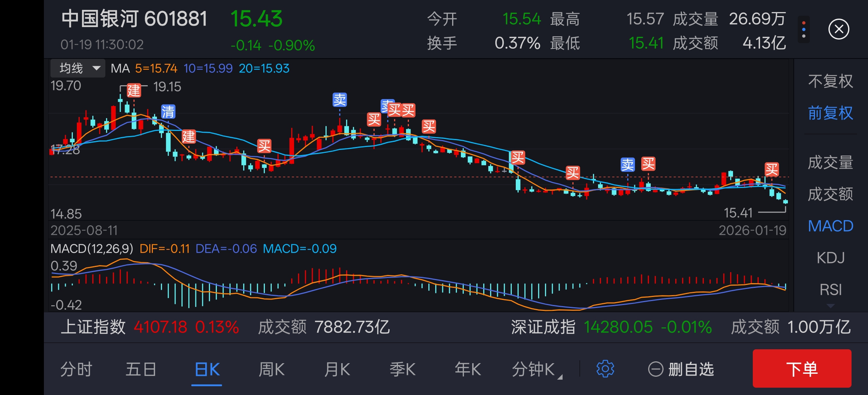Switch to the 分时 tab
868x395 pixels.
[x=76, y=369]
